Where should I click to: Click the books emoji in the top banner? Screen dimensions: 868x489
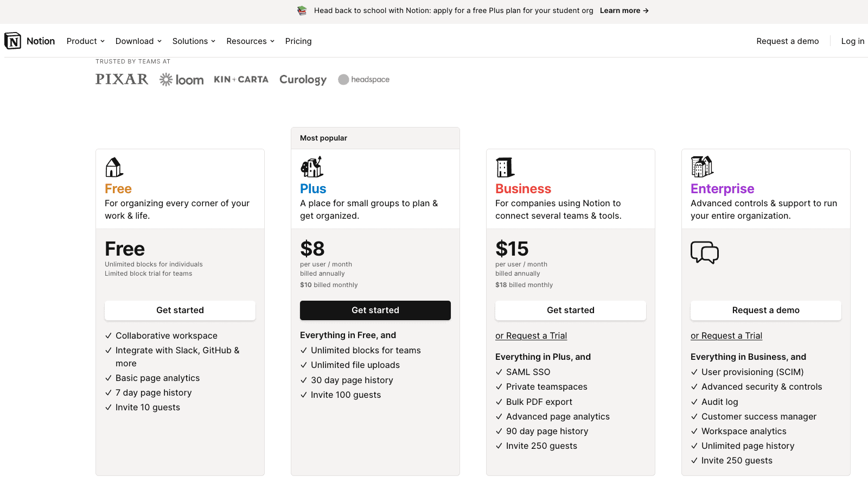[x=301, y=10]
